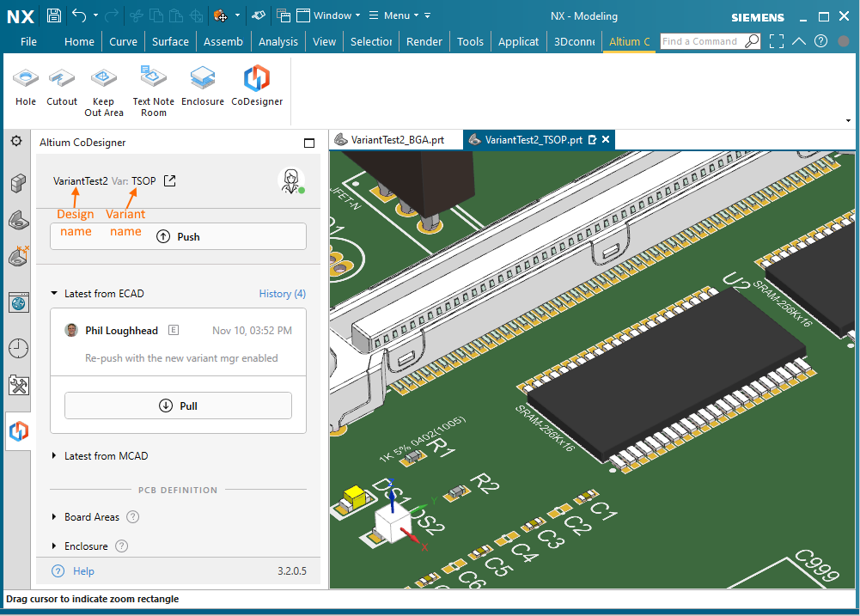860x616 pixels.
Task: Open quick access toolbar options arrow
Action: [x=428, y=15]
